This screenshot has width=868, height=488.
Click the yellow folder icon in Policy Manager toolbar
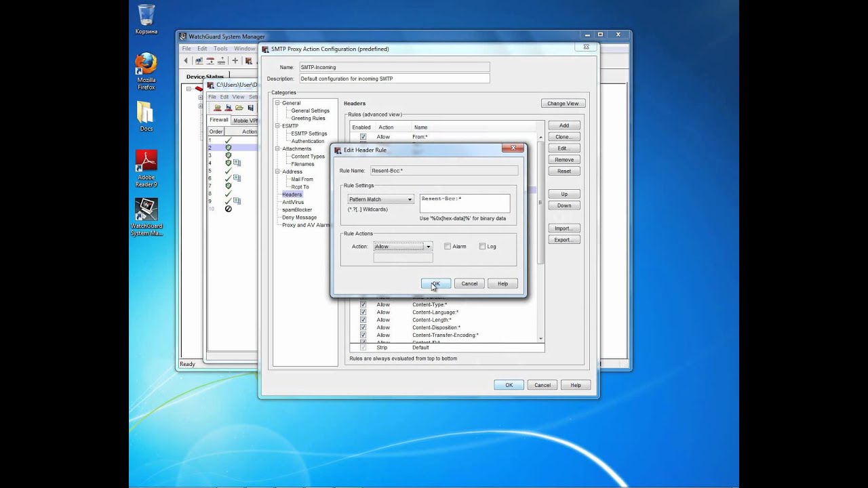[239, 107]
